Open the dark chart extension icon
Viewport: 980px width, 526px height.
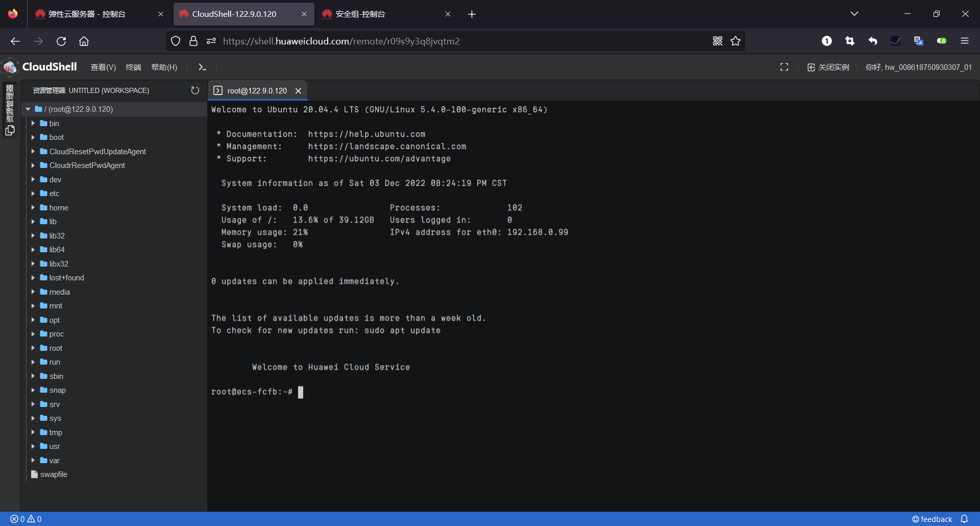coord(896,41)
